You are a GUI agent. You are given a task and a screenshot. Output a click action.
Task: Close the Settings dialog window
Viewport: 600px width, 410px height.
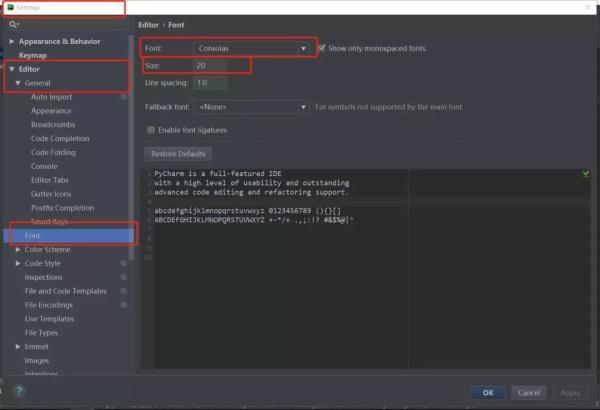click(588, 7)
